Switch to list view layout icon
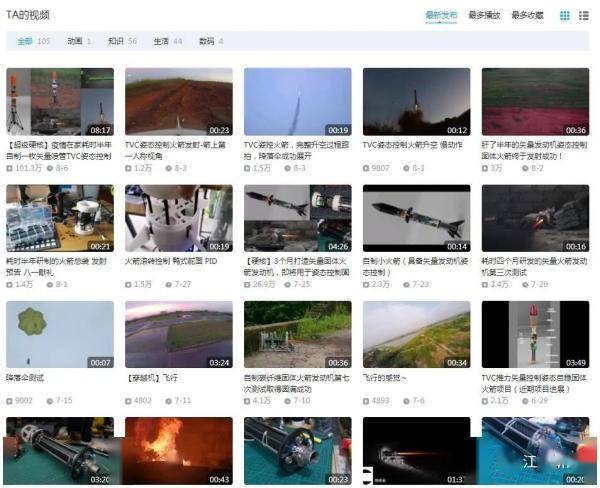 (x=584, y=15)
